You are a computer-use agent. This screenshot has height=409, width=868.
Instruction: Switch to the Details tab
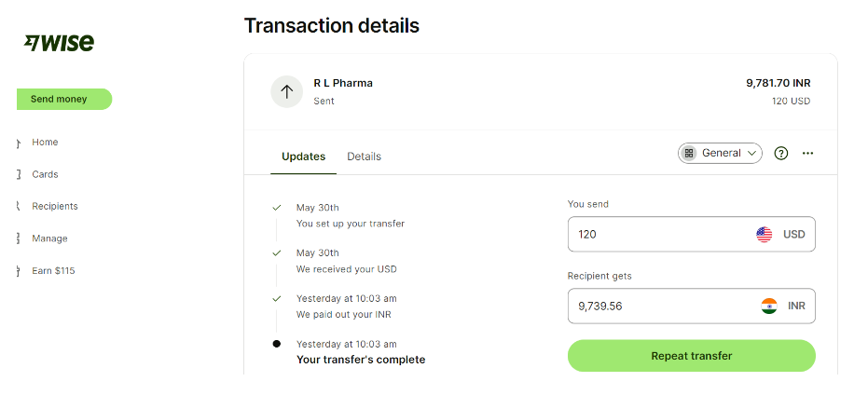click(x=364, y=157)
